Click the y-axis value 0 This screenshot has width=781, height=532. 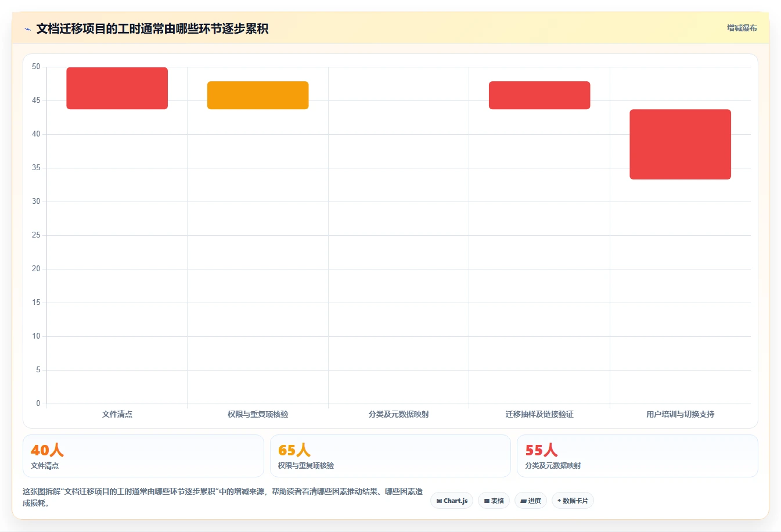point(38,404)
